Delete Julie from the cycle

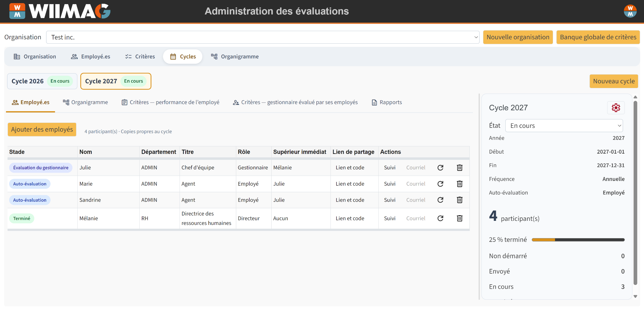pyautogui.click(x=459, y=168)
